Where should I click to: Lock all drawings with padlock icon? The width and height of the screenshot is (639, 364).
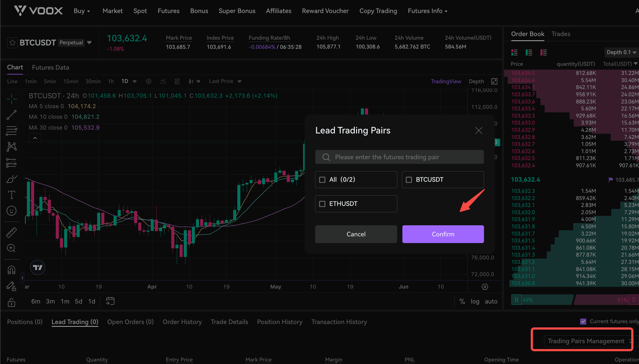click(x=12, y=302)
